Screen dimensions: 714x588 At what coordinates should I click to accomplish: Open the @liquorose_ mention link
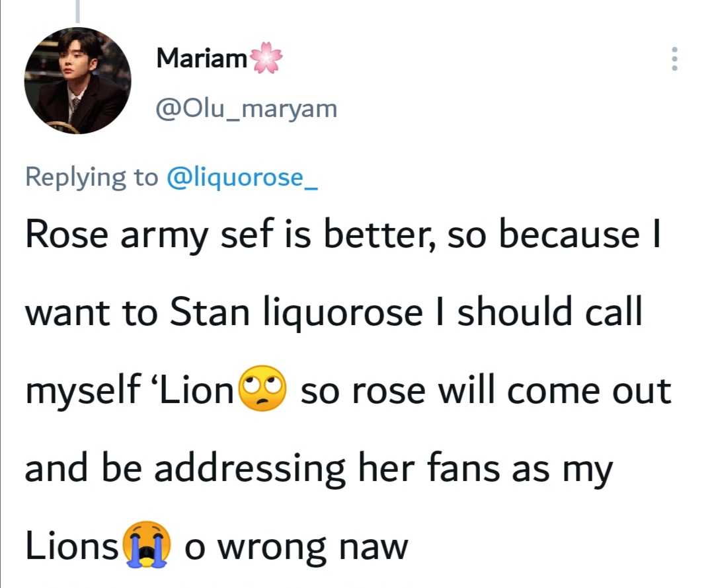[x=243, y=177]
